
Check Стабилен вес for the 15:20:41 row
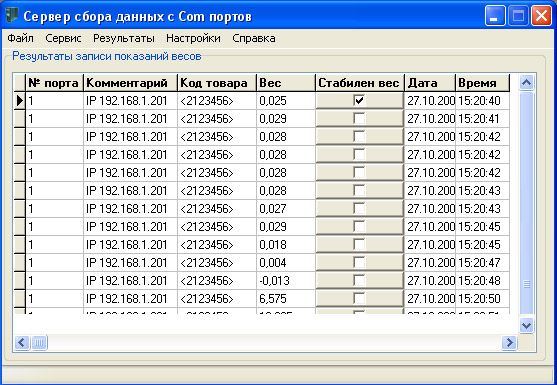click(x=359, y=118)
